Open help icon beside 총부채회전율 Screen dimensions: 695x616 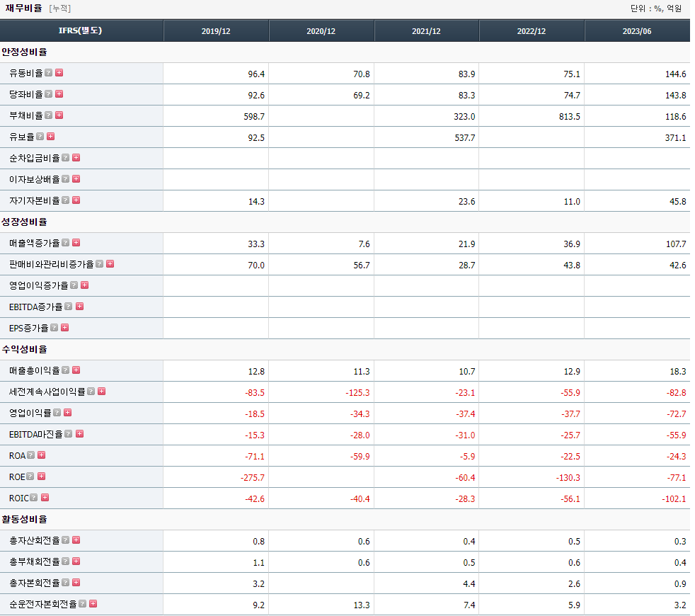pos(66,561)
